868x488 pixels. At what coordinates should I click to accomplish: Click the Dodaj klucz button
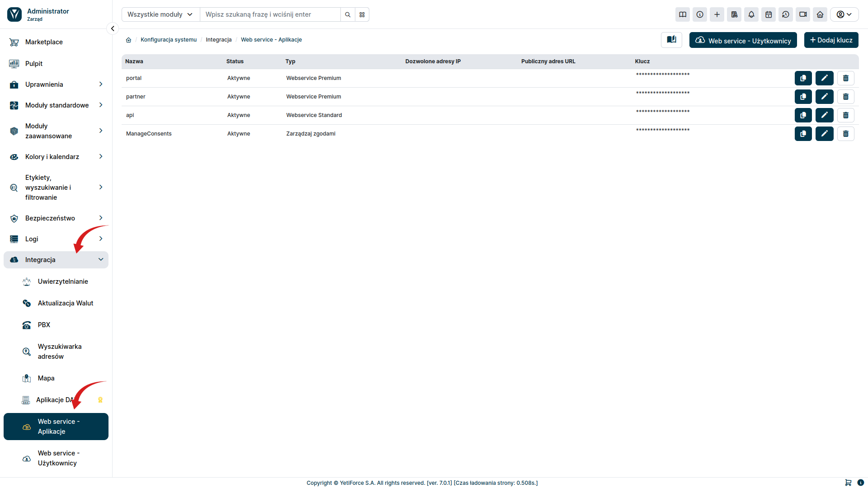pos(831,40)
